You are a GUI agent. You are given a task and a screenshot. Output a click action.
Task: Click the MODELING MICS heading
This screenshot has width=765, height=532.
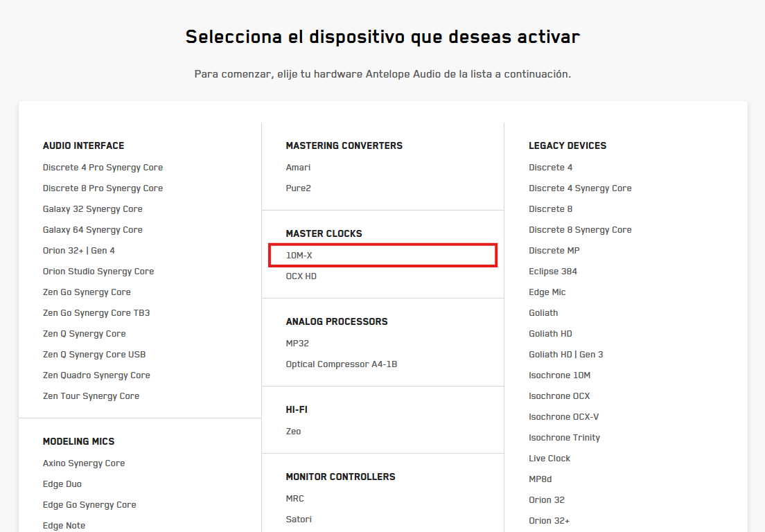pyautogui.click(x=78, y=441)
